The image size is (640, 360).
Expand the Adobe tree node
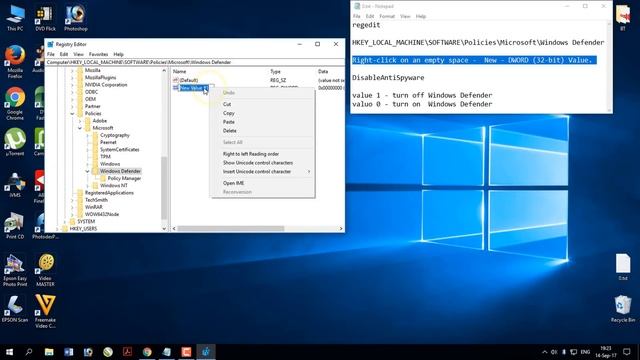[x=80, y=121]
